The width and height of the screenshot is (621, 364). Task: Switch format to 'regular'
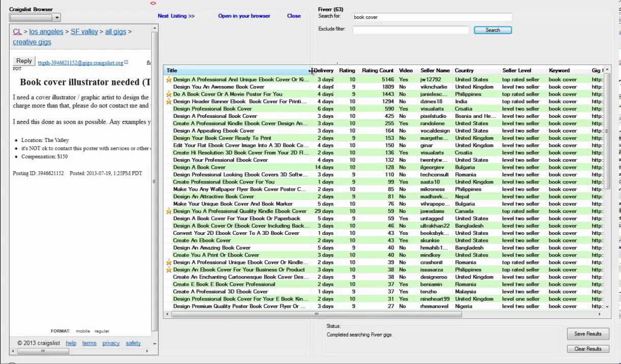pyautogui.click(x=102, y=331)
